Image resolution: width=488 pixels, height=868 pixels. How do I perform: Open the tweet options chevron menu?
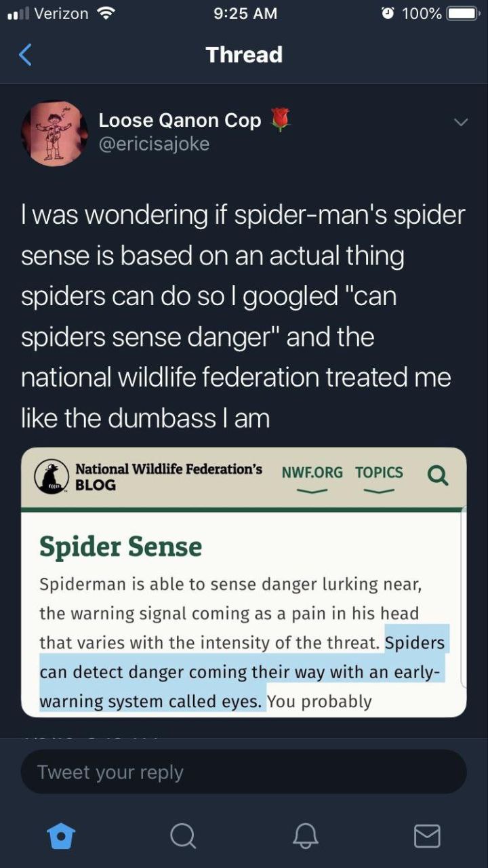click(461, 123)
